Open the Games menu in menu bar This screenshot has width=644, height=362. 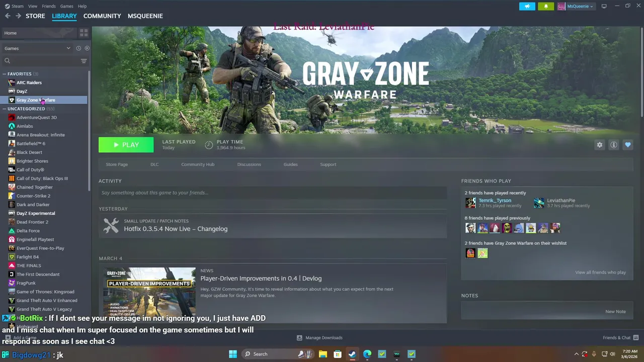[66, 6]
